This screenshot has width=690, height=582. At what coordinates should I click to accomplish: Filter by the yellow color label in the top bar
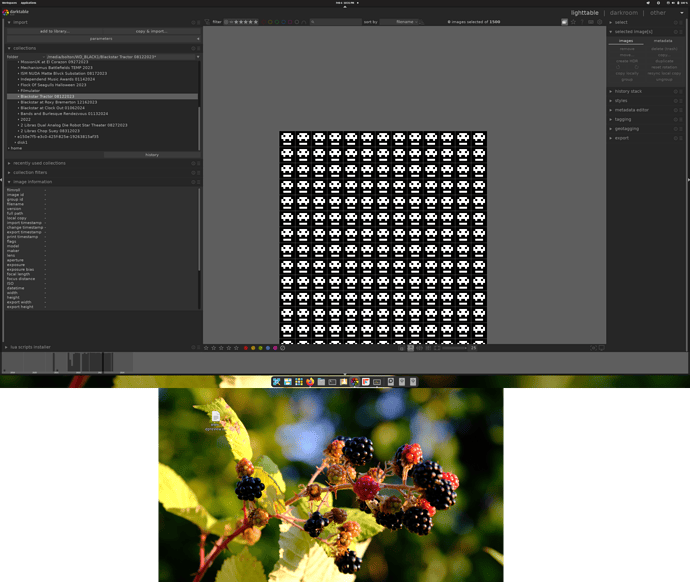pos(270,22)
